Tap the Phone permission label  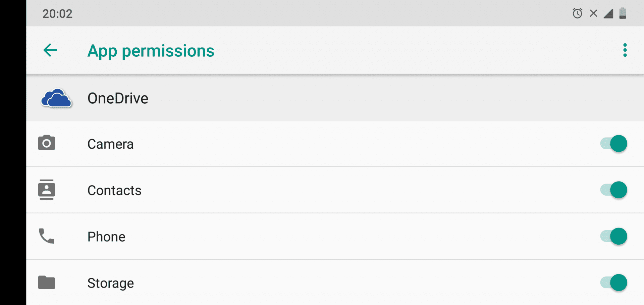point(106,237)
